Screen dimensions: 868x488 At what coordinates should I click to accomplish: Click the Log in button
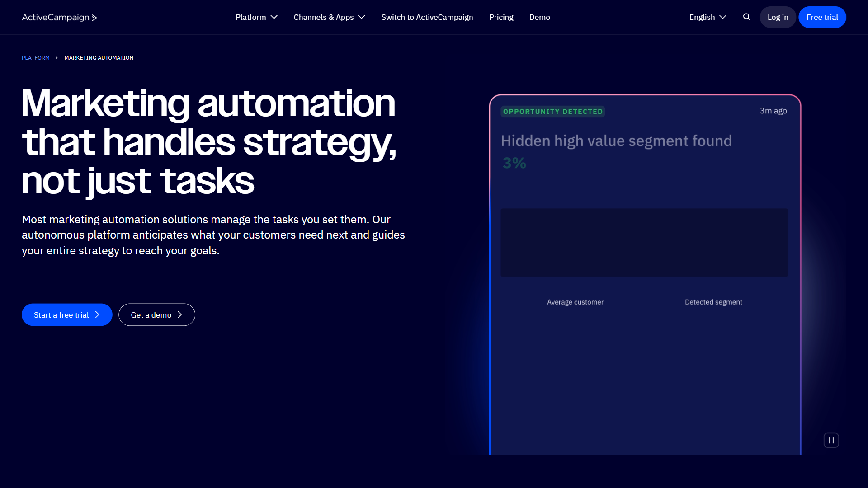(778, 17)
